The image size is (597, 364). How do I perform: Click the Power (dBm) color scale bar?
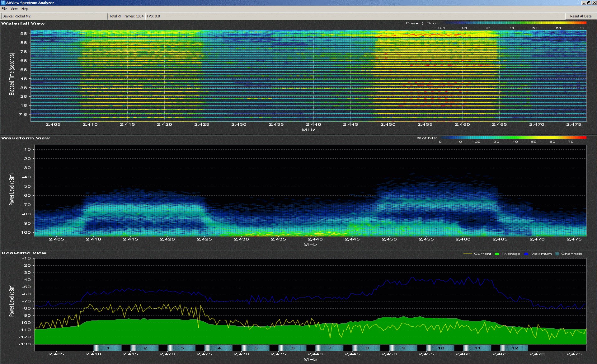[513, 23]
